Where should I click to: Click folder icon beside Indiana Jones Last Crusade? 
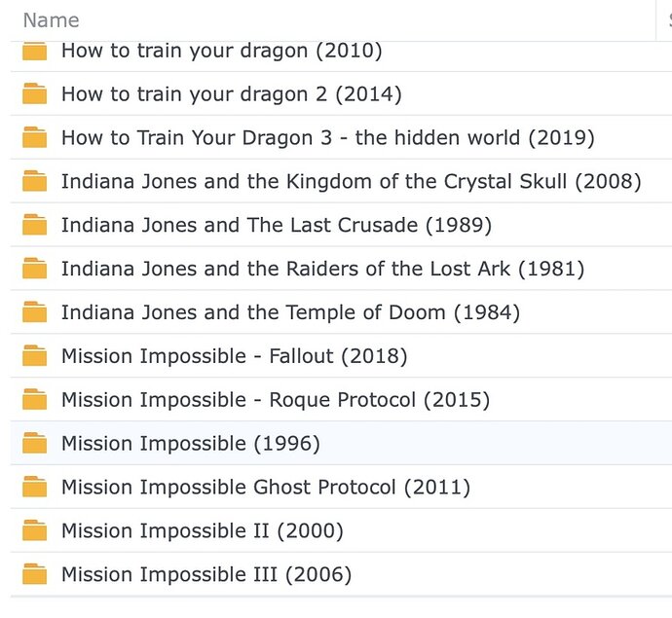[x=35, y=225]
